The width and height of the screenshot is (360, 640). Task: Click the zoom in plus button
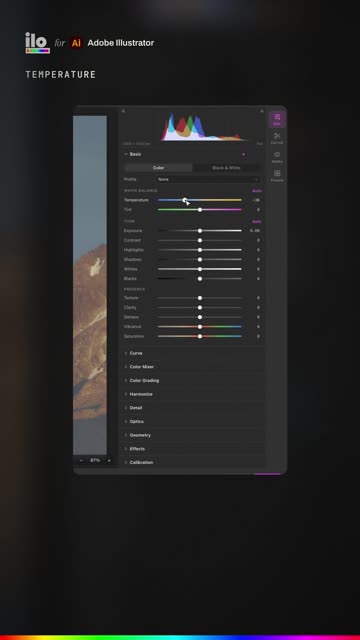pyautogui.click(x=109, y=460)
